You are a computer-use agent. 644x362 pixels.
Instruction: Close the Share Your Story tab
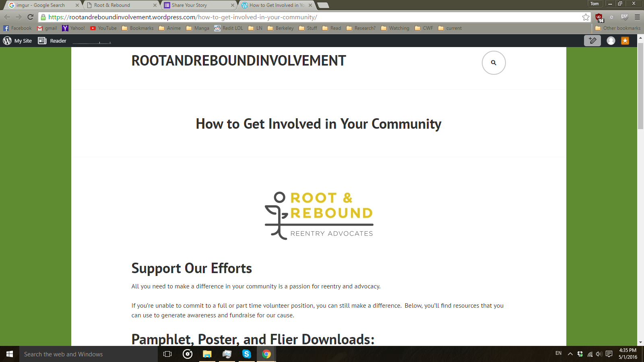[233, 5]
